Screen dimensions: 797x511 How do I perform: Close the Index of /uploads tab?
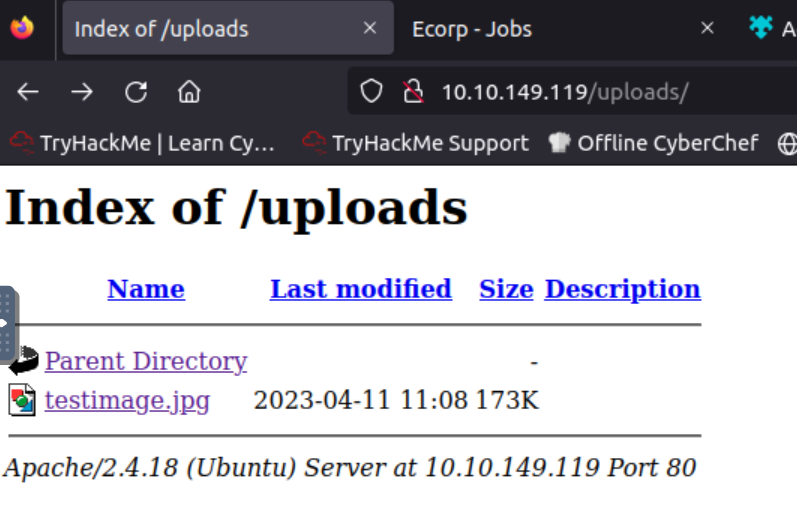(x=369, y=29)
